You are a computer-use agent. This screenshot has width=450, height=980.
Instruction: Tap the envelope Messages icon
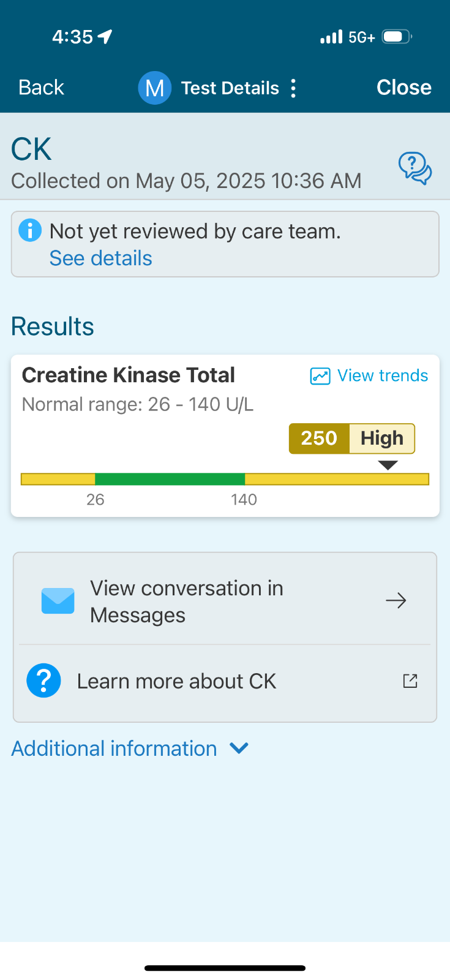pyautogui.click(x=58, y=601)
